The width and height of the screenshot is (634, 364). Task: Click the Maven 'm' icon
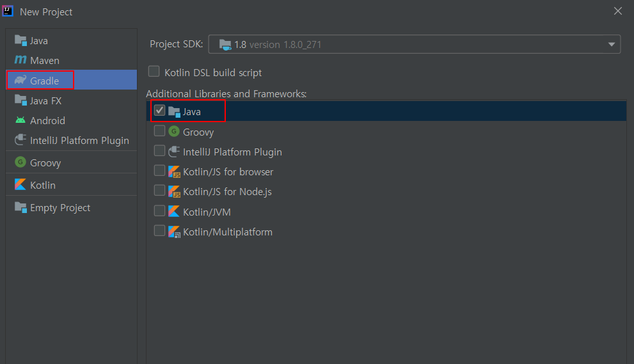point(20,60)
